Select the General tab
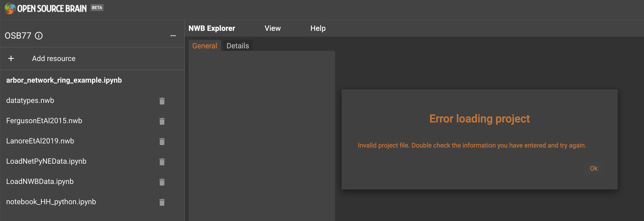This screenshot has width=644, height=221. (x=204, y=46)
